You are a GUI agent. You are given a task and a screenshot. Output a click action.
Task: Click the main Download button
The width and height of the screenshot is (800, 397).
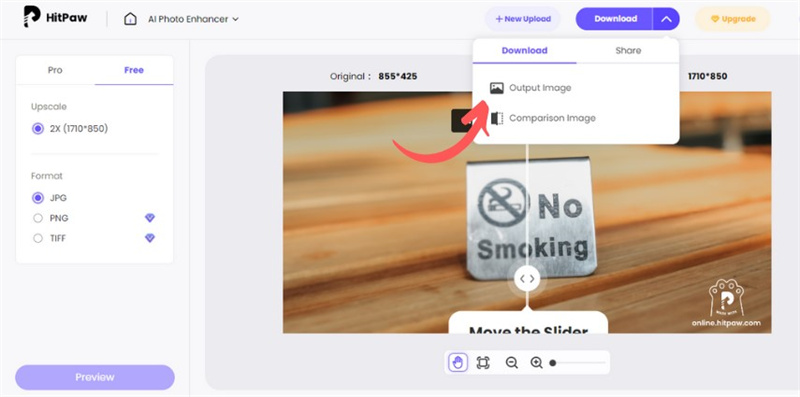click(615, 19)
